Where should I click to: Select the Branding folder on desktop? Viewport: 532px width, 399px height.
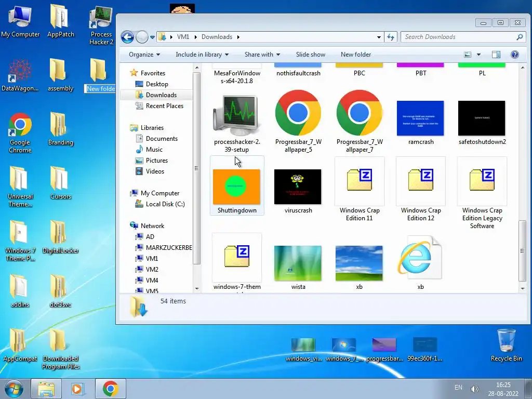click(60, 129)
